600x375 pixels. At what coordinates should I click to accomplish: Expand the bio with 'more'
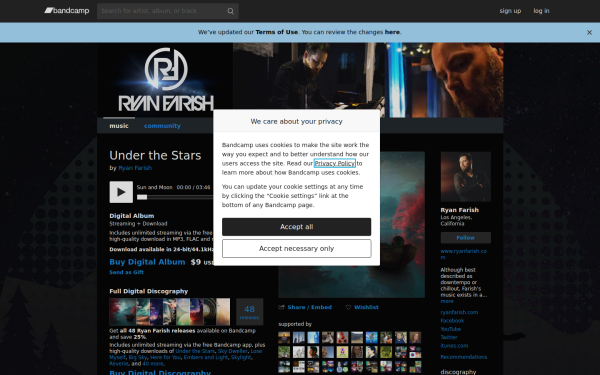pyautogui.click(x=447, y=302)
